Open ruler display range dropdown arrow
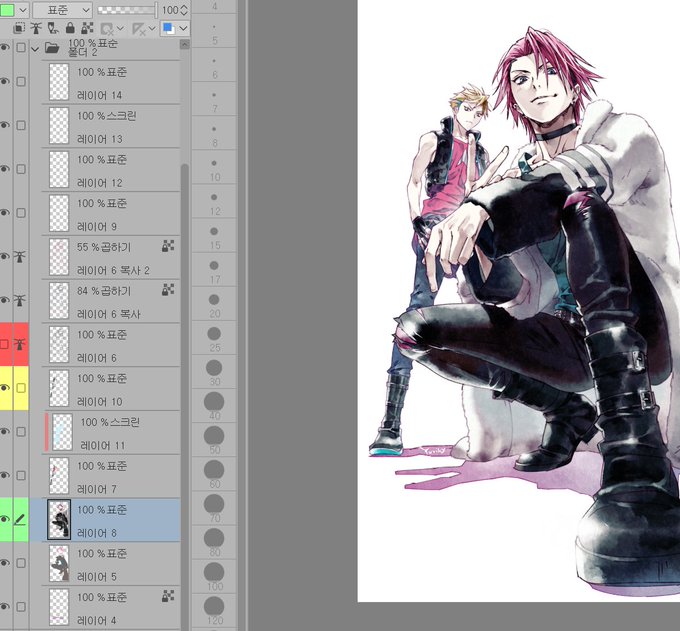The image size is (680, 631). tap(152, 29)
